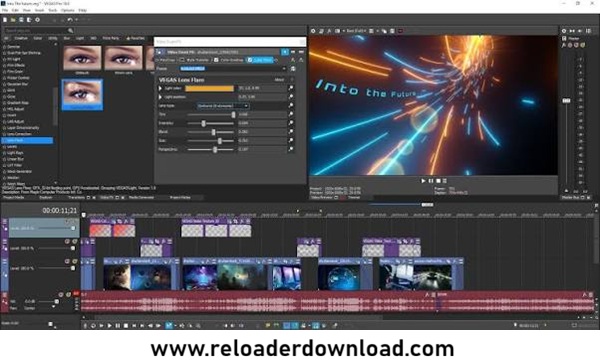
Task: Mute the audio track
Action: pos(61,295)
